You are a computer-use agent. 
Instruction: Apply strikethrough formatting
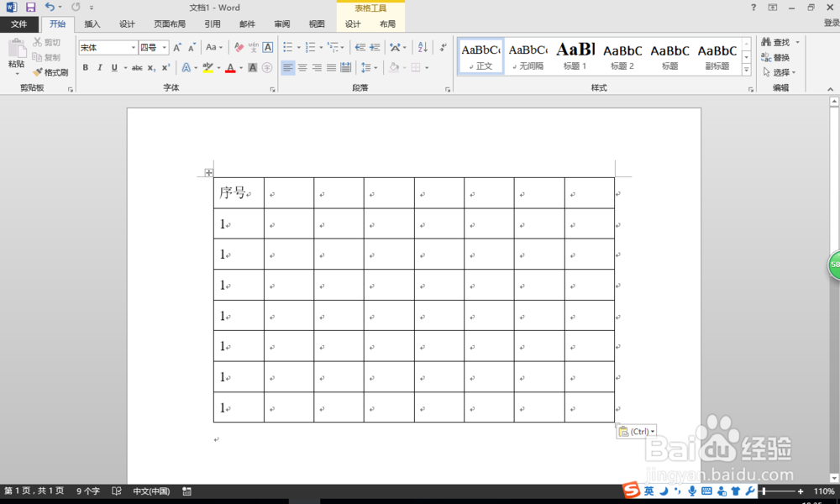click(137, 67)
